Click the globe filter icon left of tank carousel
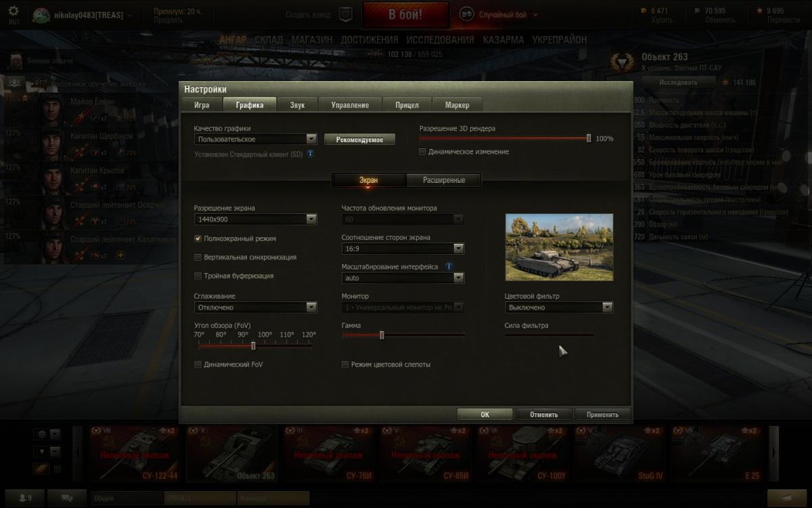The width and height of the screenshot is (812, 508). point(41,434)
